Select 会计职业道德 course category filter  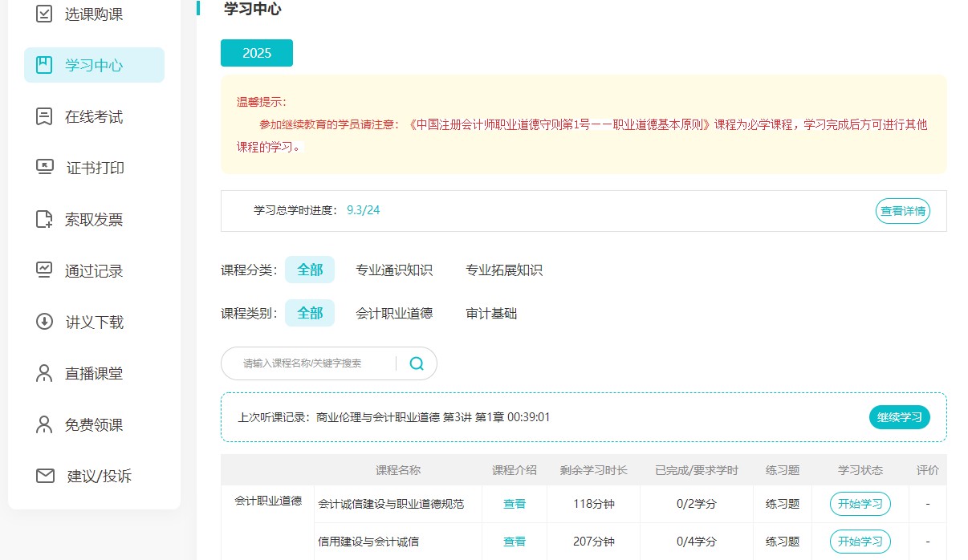395,313
